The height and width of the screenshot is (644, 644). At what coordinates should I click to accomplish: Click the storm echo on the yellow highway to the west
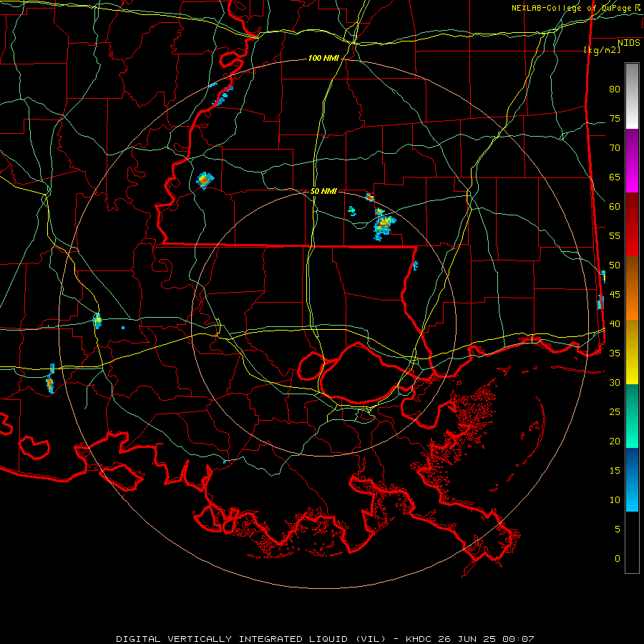point(97,321)
